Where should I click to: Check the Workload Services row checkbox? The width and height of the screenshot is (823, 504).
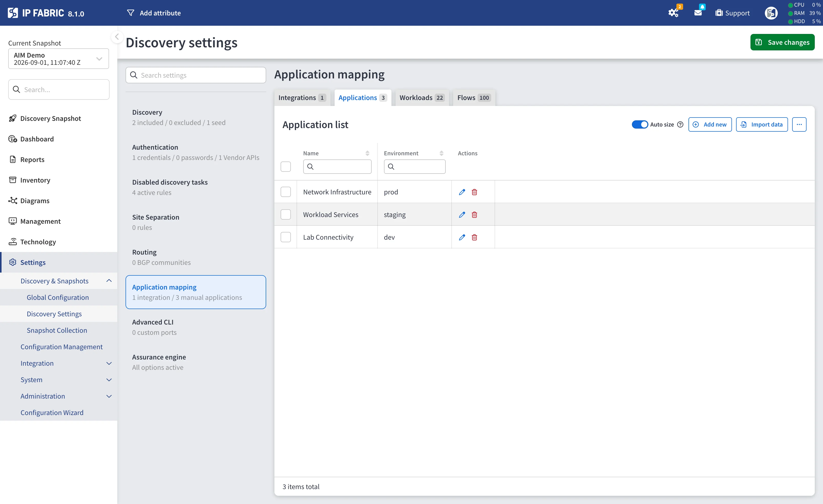pos(285,214)
